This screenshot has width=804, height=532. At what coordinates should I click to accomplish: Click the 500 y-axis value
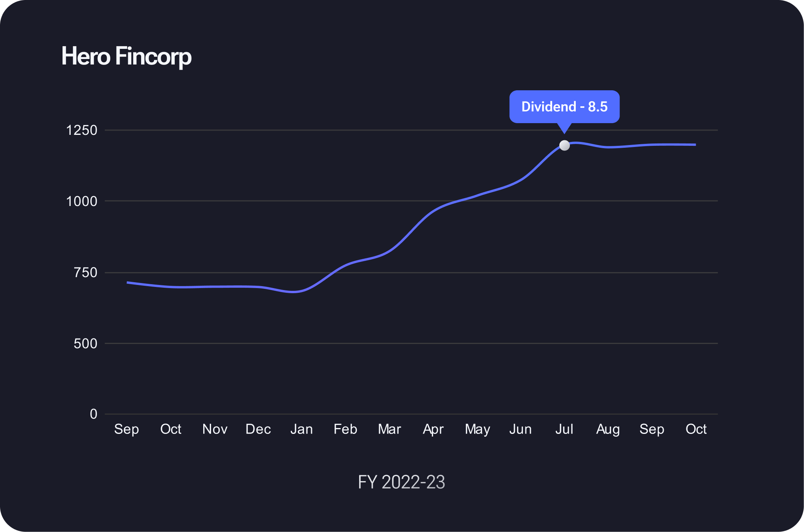[85, 344]
